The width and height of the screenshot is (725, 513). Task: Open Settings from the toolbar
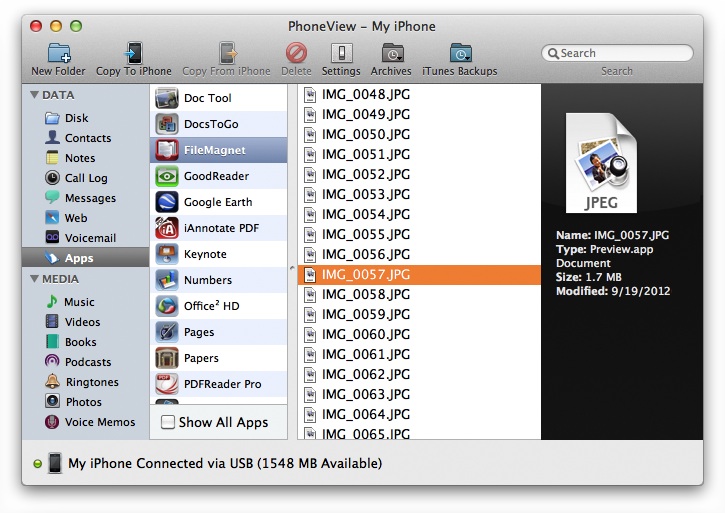[341, 53]
